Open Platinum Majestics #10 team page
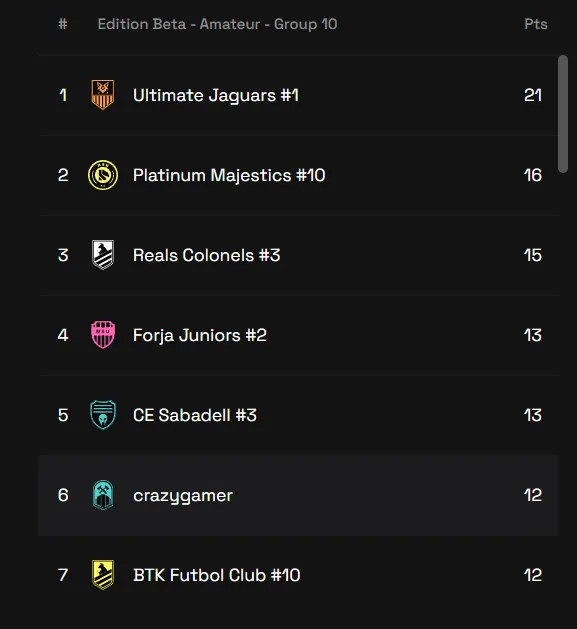 [229, 176]
